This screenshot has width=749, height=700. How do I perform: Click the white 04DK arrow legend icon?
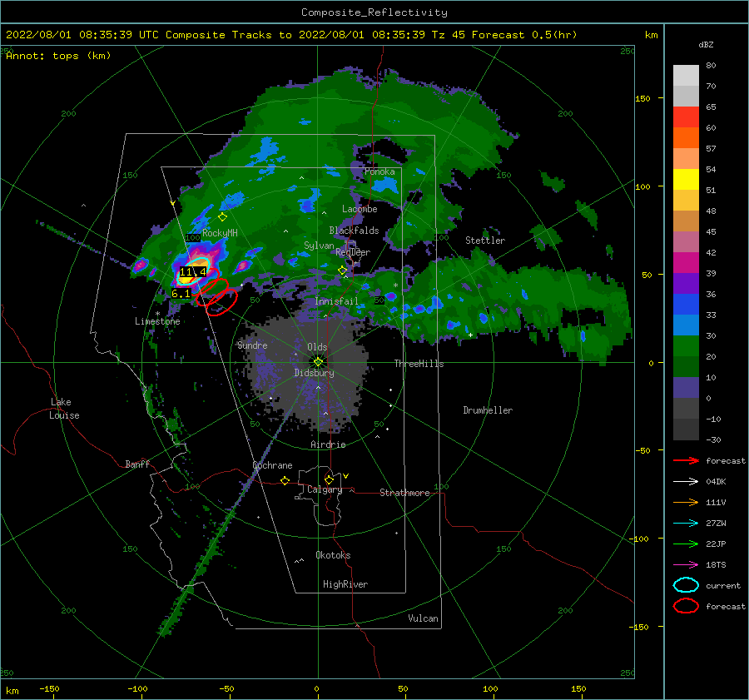click(686, 482)
